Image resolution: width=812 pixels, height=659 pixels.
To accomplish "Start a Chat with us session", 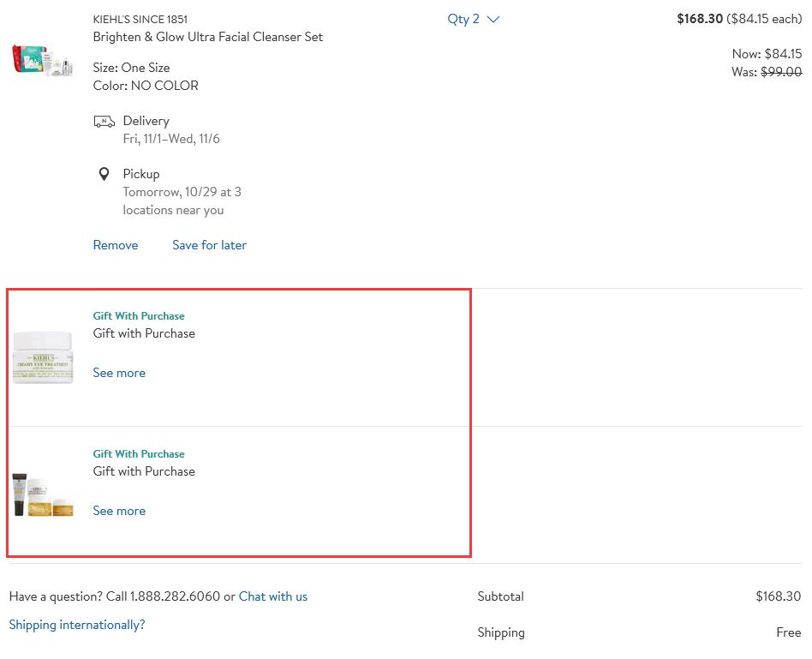I will pyautogui.click(x=273, y=596).
